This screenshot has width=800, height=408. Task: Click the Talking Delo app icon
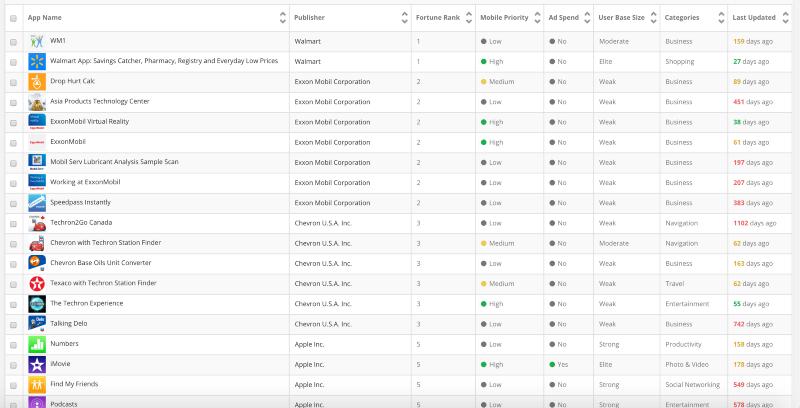(37, 324)
